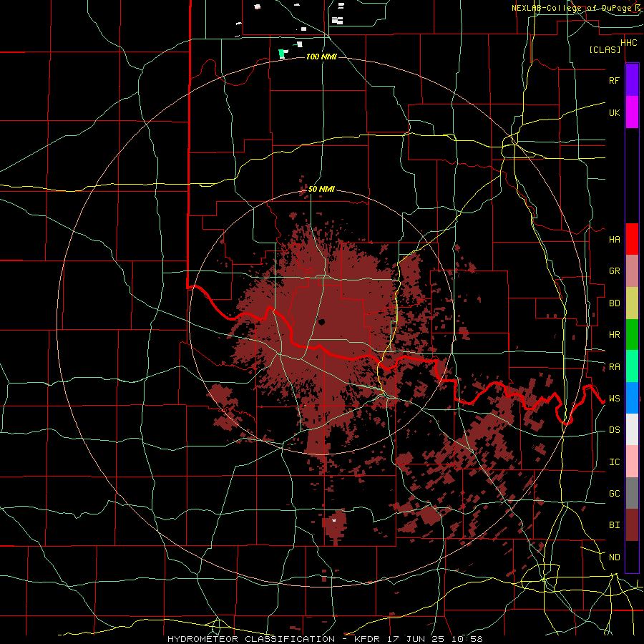This screenshot has width=644, height=644.
Task: Click the 100 NMI range ring label
Action: coord(321,57)
